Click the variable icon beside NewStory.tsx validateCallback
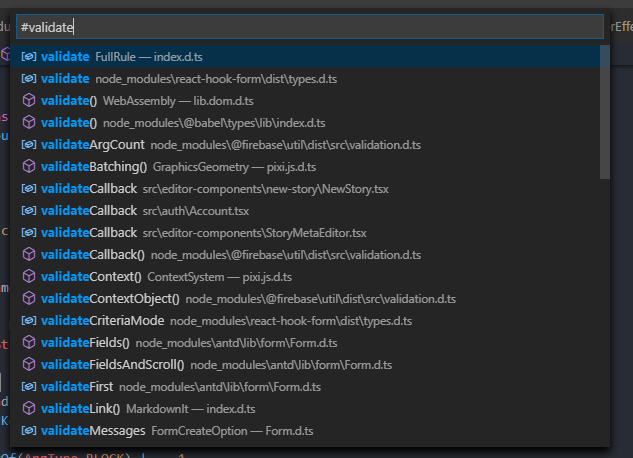The image size is (633, 458). point(29,188)
